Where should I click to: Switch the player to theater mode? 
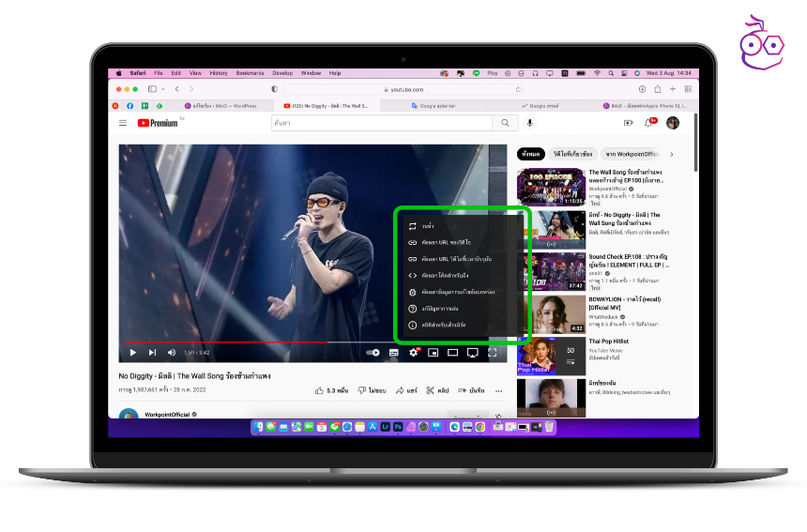[x=452, y=353]
